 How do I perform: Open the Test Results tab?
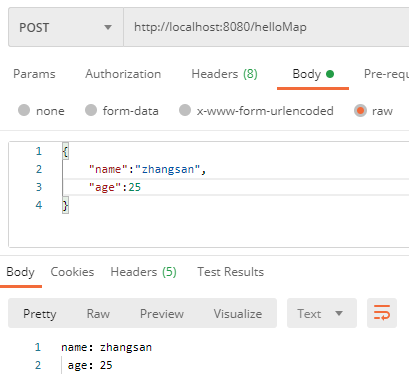(230, 272)
